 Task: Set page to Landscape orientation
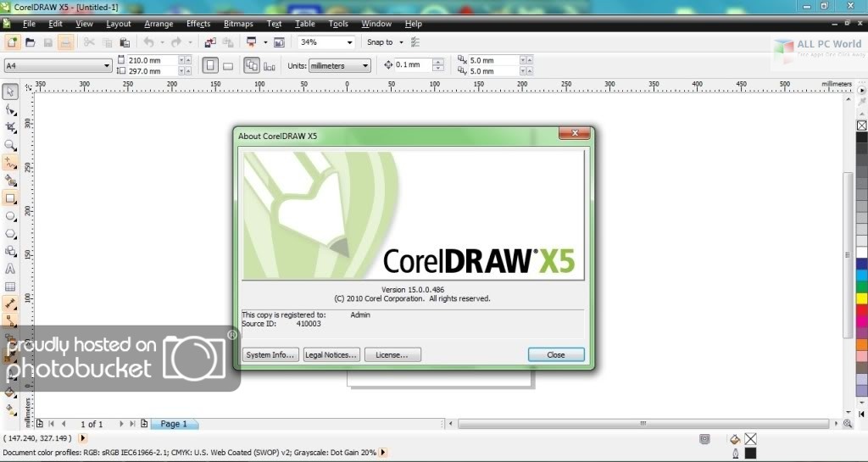228,66
